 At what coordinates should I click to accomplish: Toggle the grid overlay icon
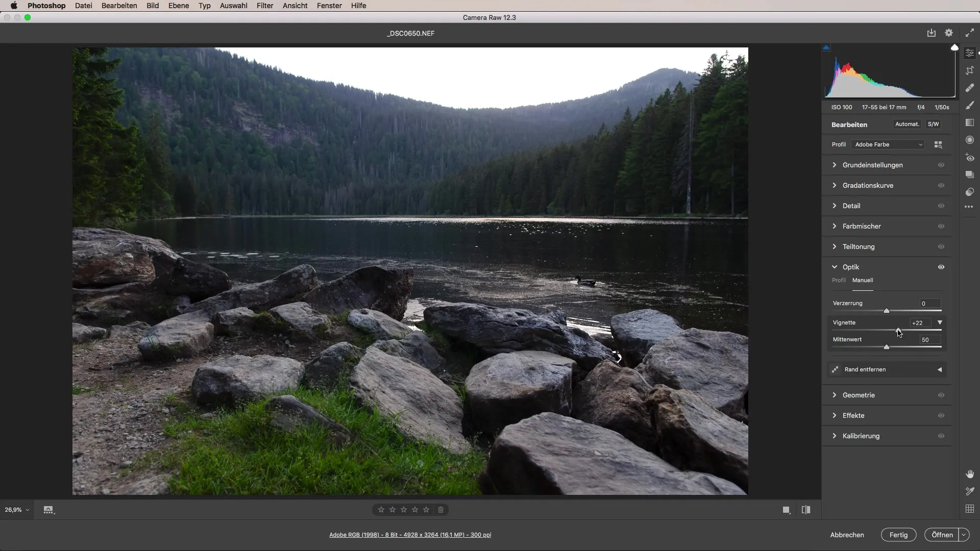tap(970, 509)
